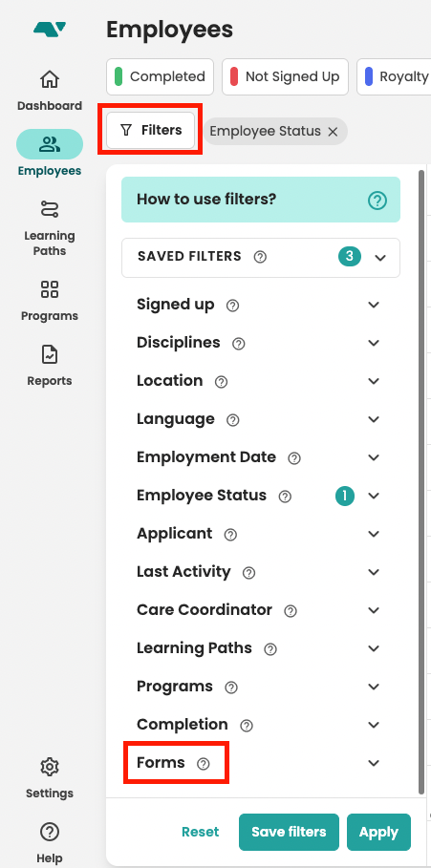Remove the Employee Status filter chip
The width and height of the screenshot is (431, 868).
click(333, 132)
